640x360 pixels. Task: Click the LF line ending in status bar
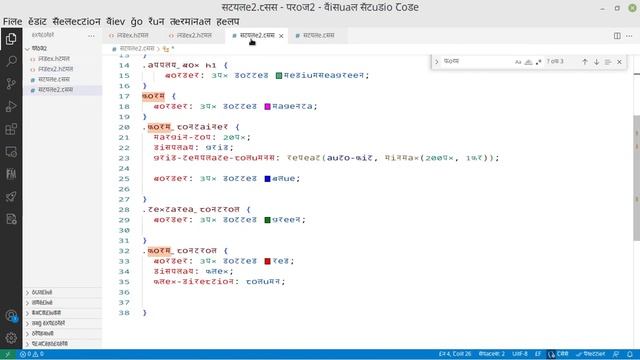coord(538,354)
